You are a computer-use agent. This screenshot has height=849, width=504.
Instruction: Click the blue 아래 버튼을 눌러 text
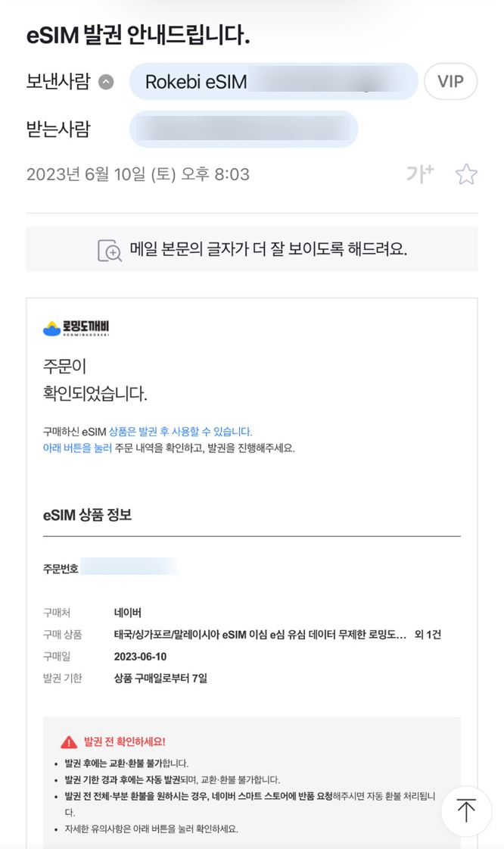pyautogui.click(x=77, y=448)
